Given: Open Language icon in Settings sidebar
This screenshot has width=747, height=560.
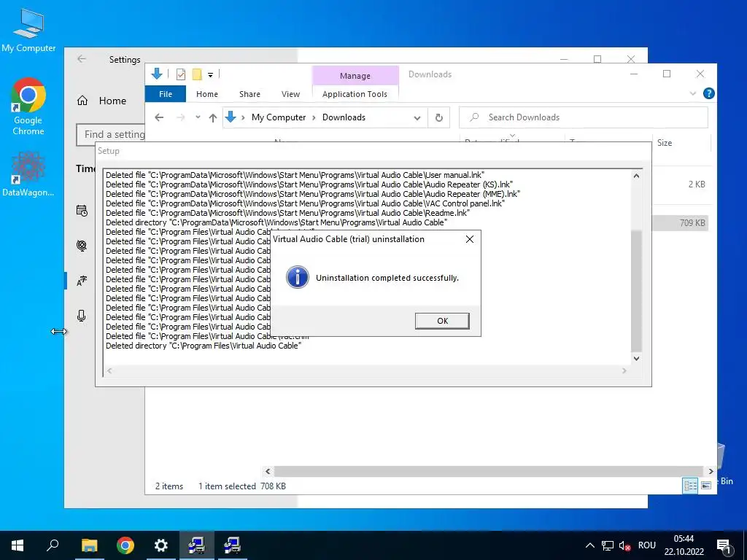Looking at the screenshot, I should [x=82, y=281].
